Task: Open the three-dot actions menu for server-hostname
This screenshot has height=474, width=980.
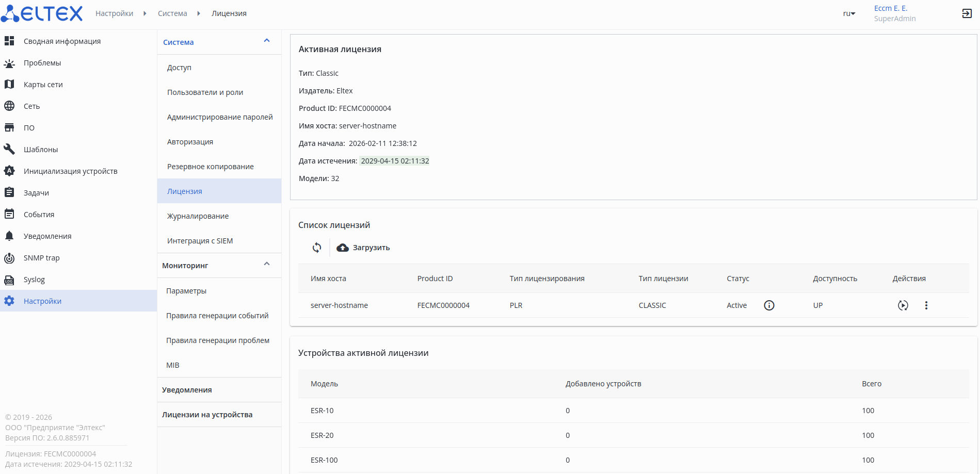Action: [926, 305]
